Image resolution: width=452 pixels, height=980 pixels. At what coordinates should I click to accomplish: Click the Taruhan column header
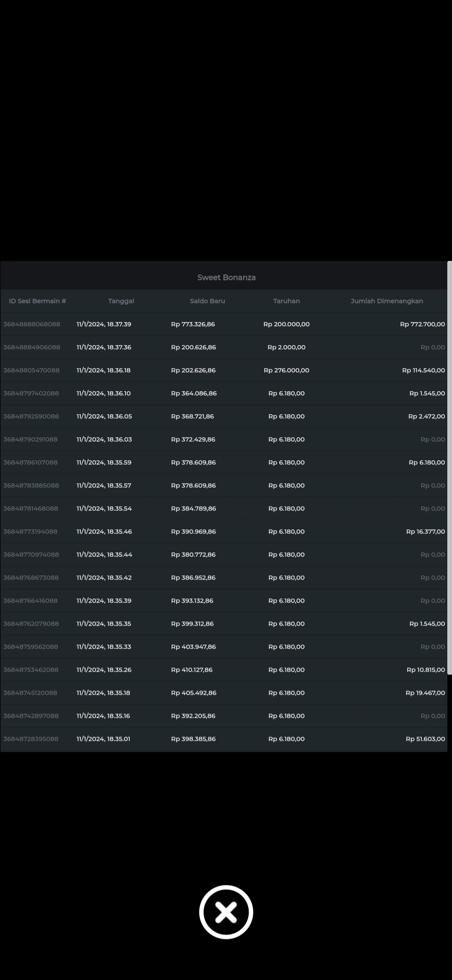point(286,301)
